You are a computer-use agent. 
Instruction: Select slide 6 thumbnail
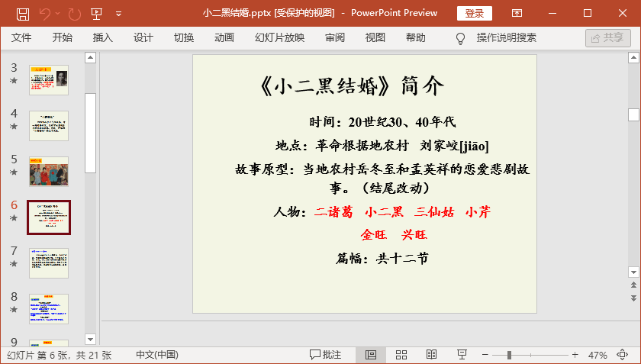pos(49,217)
